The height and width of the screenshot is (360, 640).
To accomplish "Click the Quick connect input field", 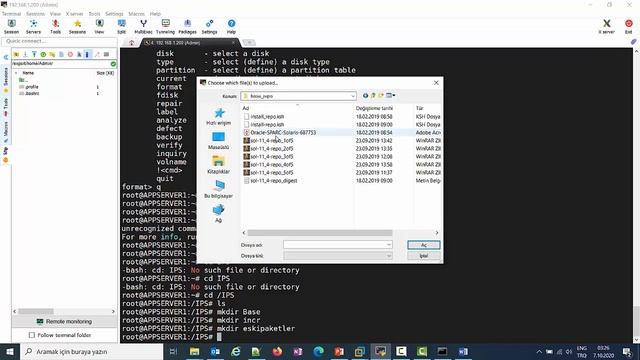I will click(x=59, y=41).
